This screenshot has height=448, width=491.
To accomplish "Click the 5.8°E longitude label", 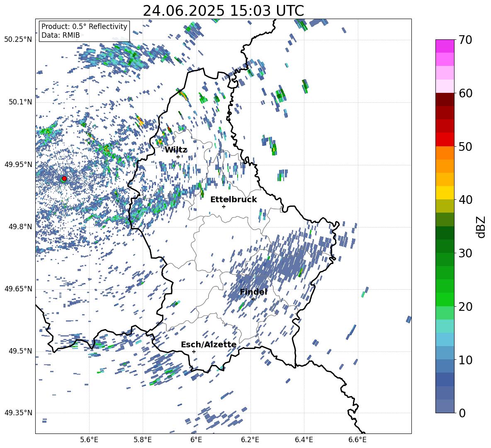I will point(143,440).
